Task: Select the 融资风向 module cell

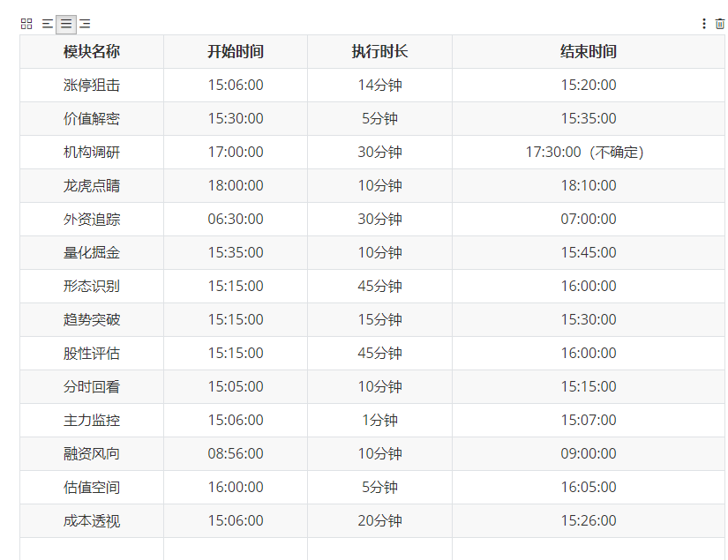Action: point(92,454)
